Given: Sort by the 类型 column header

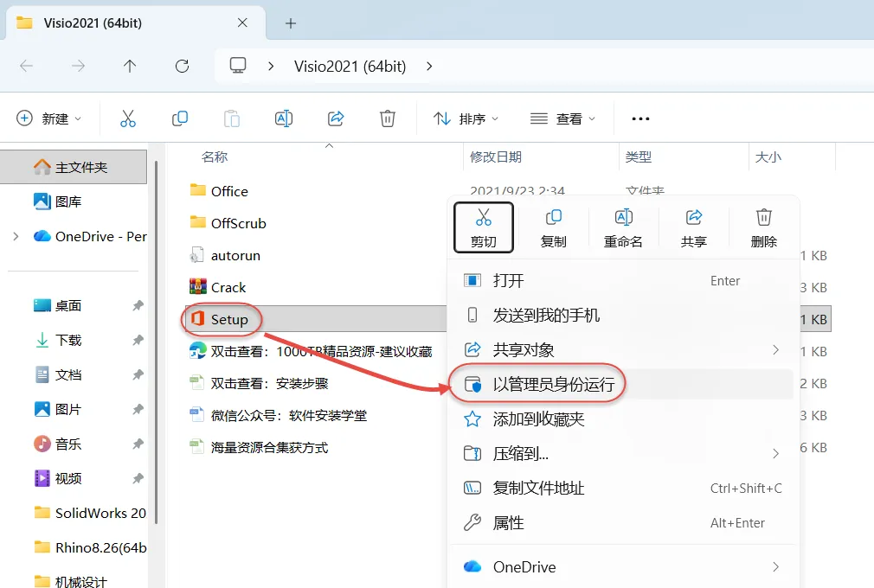Looking at the screenshot, I should point(639,157).
